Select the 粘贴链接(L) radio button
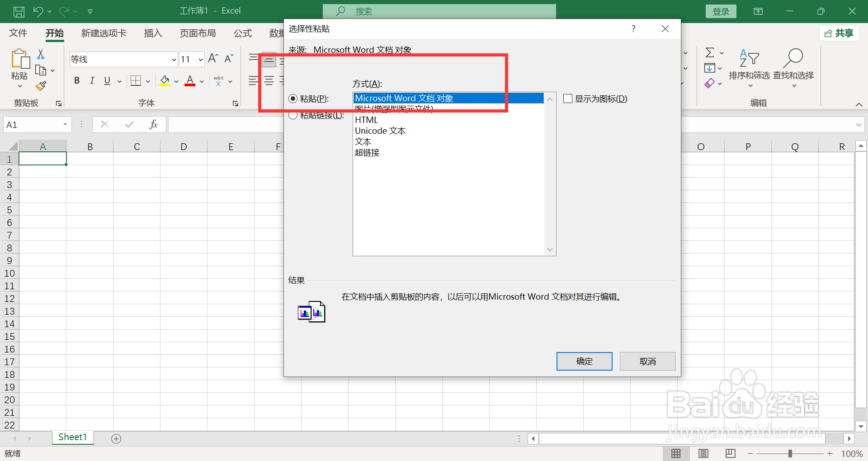This screenshot has height=461, width=868. (x=293, y=115)
